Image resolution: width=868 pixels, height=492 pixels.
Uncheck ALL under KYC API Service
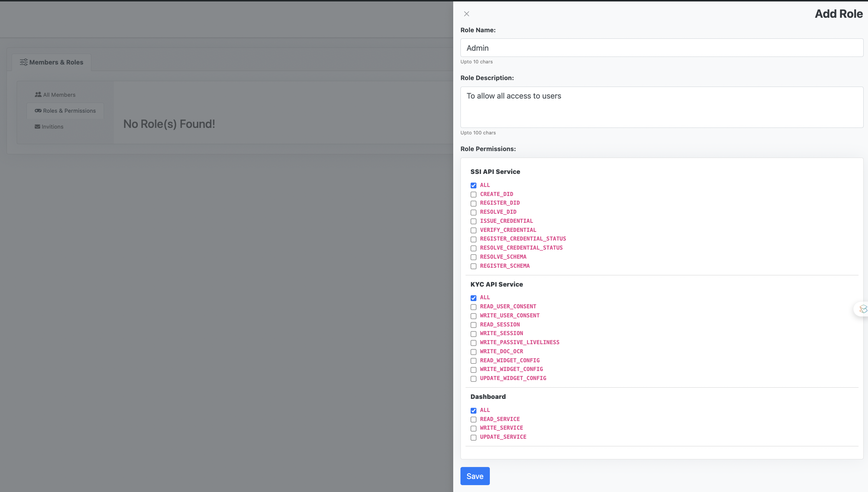pos(474,298)
